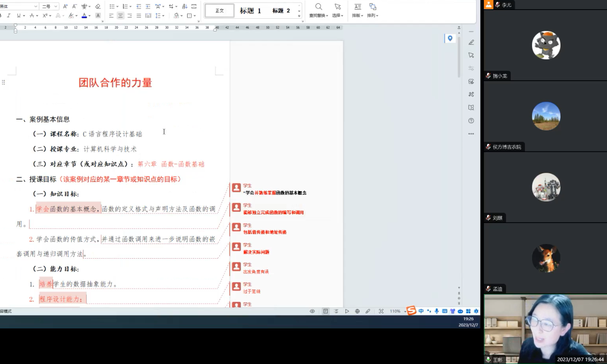Decrease the paragraph indent
607x364 pixels.
[139, 6]
